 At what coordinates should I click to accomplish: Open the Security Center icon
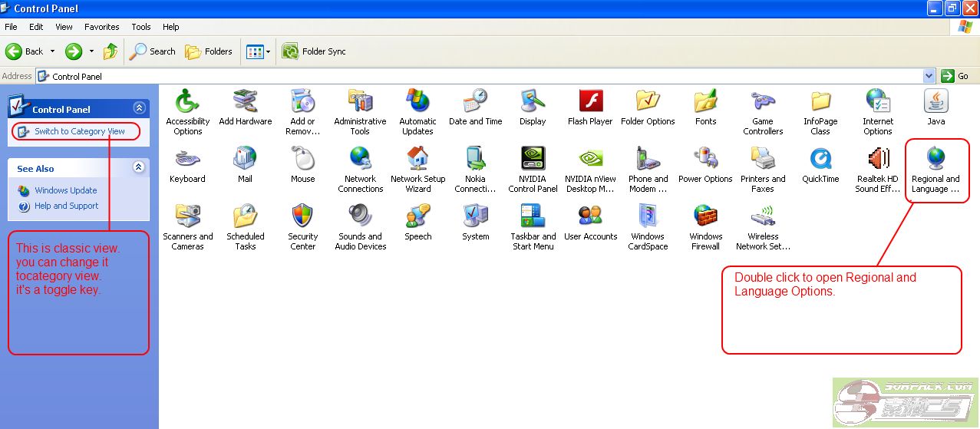point(302,217)
